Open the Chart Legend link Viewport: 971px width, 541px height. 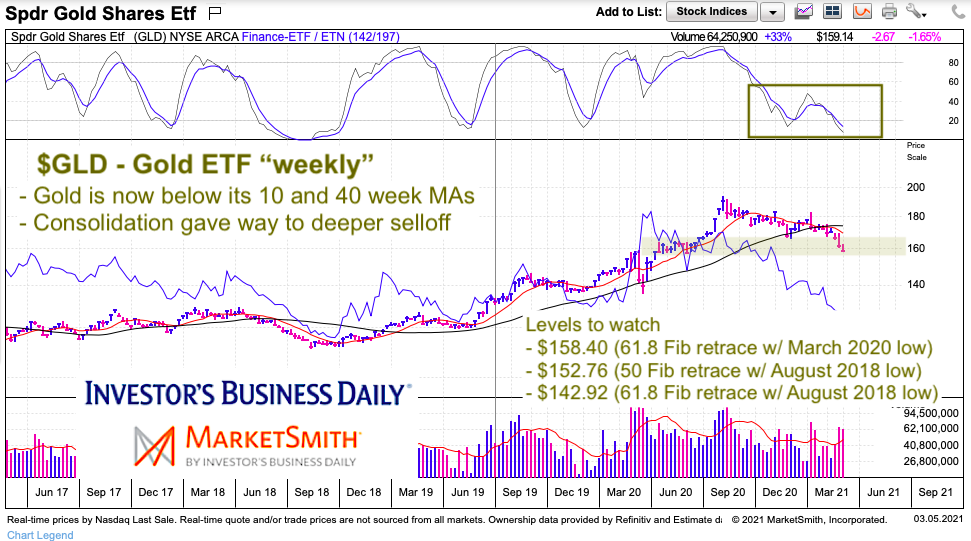coord(40,535)
